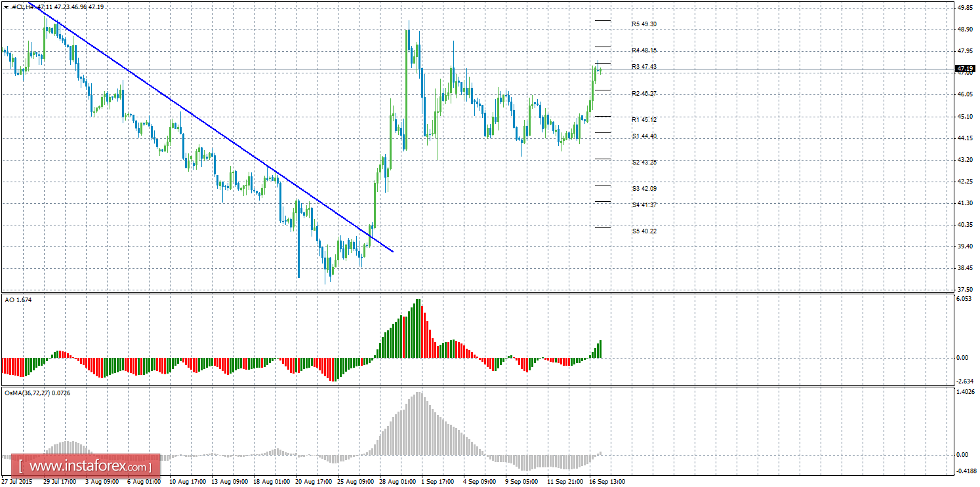Click the R5 49.30 pivot label
Viewport: 980px width, 487px height.
(x=643, y=24)
